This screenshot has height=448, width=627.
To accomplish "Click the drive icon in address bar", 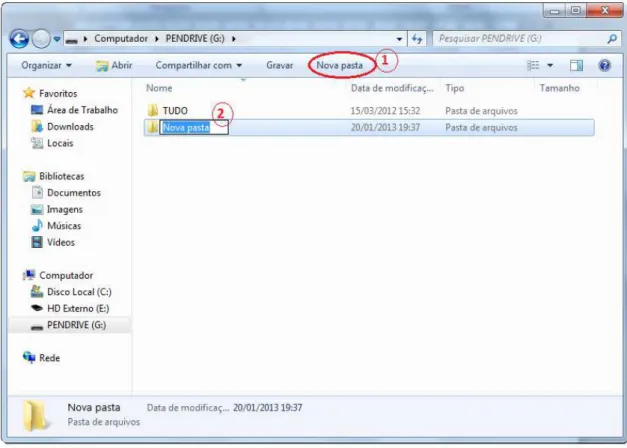I will tap(72, 39).
